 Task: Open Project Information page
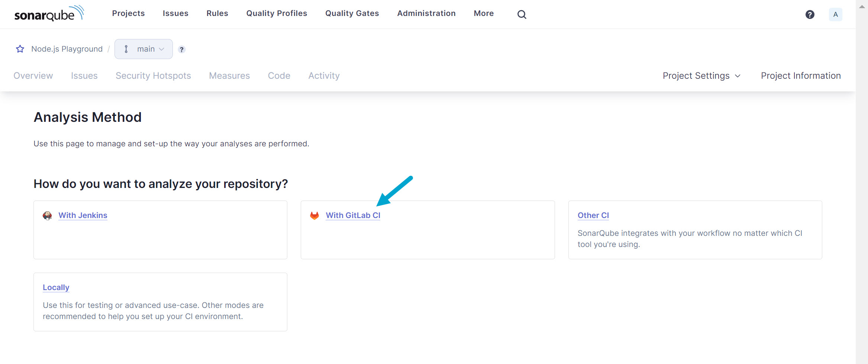800,76
